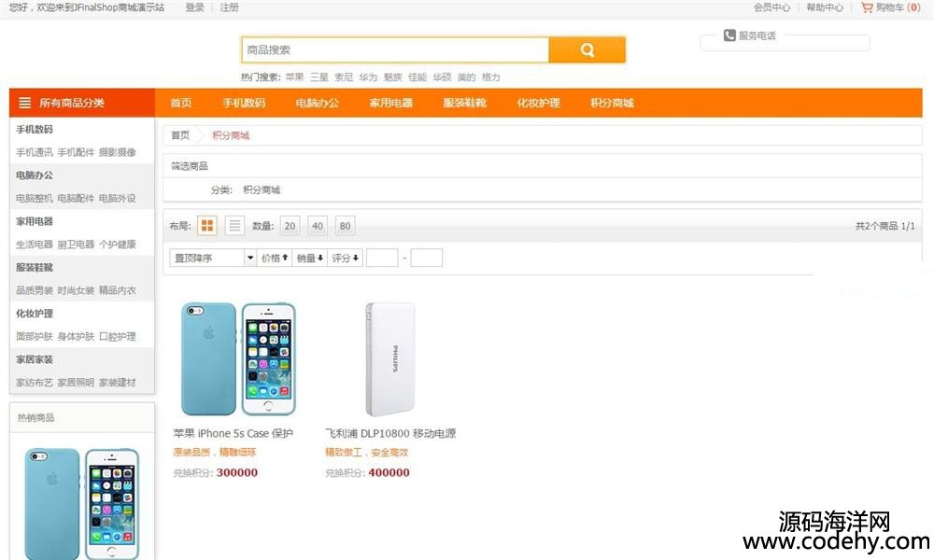The width and height of the screenshot is (934, 560).
Task: Show 40 items per page
Action: coord(318,226)
